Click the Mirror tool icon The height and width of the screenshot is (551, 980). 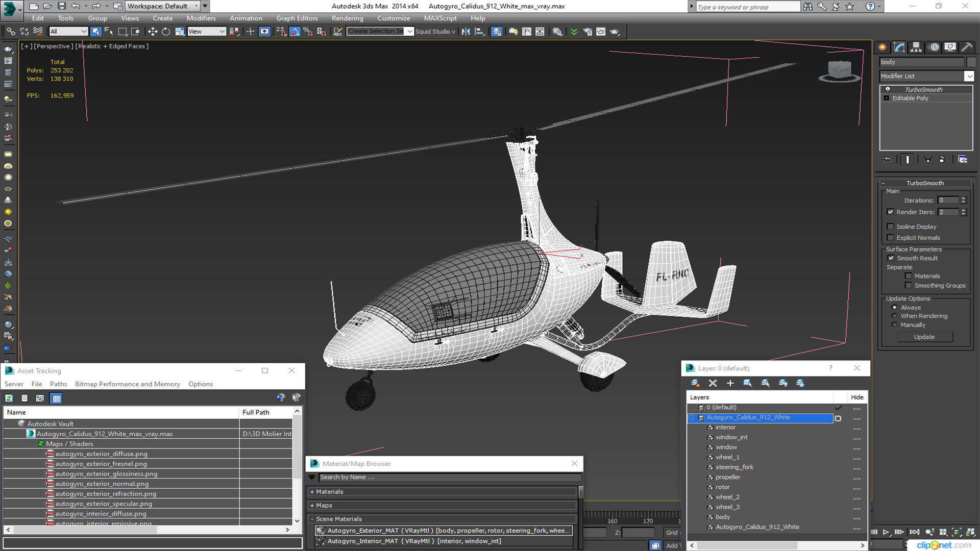(465, 32)
